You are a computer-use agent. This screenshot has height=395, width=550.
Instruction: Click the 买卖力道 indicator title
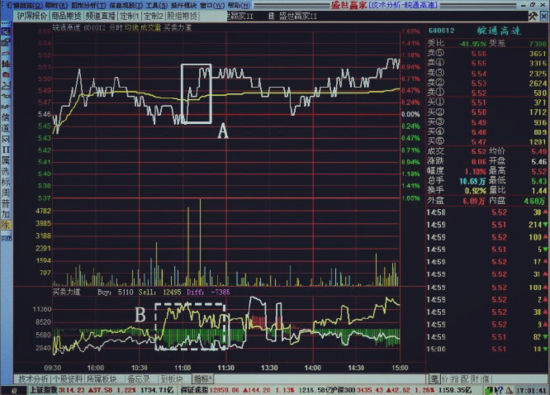pos(67,292)
